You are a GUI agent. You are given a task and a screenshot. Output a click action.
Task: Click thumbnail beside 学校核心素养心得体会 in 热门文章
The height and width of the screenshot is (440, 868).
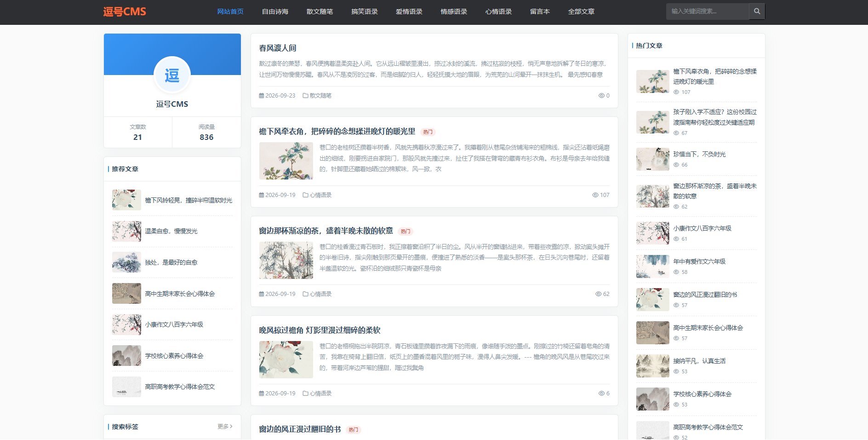point(653,399)
